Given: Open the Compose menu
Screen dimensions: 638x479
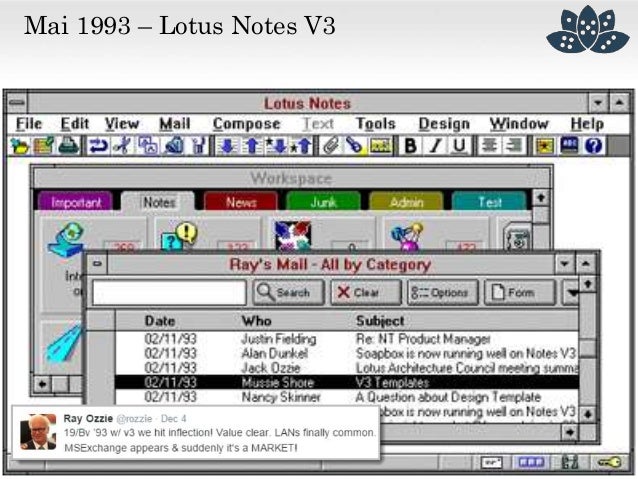Looking at the screenshot, I should [x=247, y=124].
